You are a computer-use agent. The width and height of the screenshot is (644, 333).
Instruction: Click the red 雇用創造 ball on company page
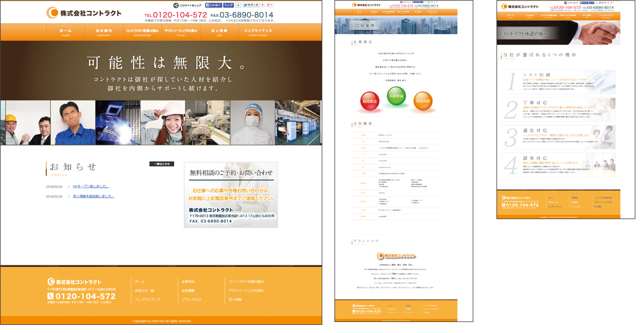(370, 101)
